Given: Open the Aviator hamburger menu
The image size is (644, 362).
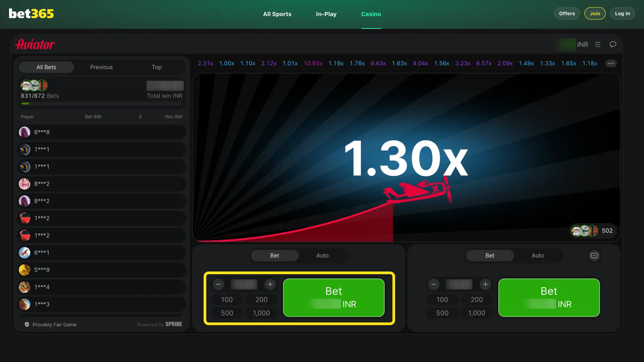Looking at the screenshot, I should coord(598,44).
